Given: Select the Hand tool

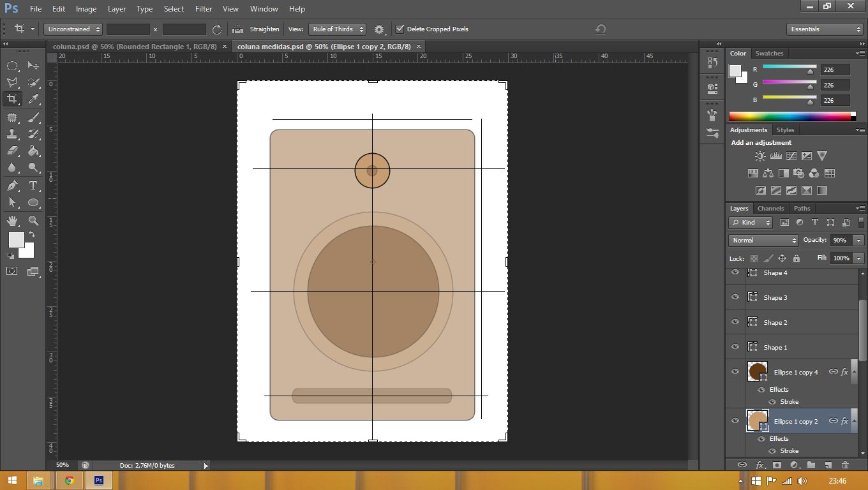Looking at the screenshot, I should [x=12, y=221].
